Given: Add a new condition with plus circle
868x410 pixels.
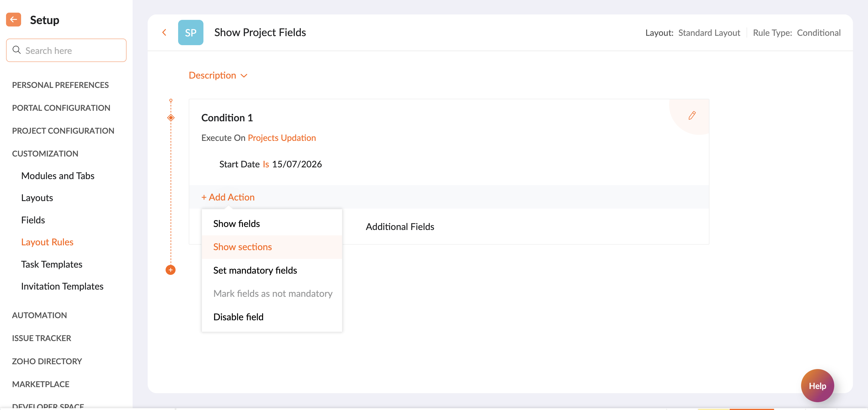Looking at the screenshot, I should click(171, 270).
